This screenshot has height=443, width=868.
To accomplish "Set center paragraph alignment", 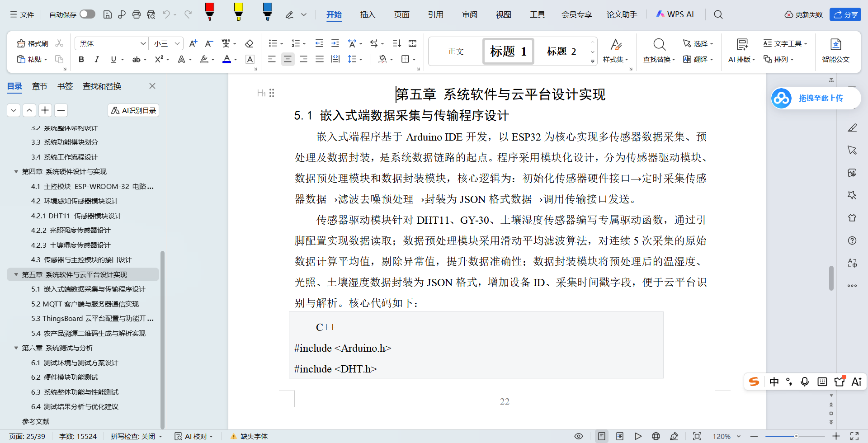I will (x=288, y=59).
